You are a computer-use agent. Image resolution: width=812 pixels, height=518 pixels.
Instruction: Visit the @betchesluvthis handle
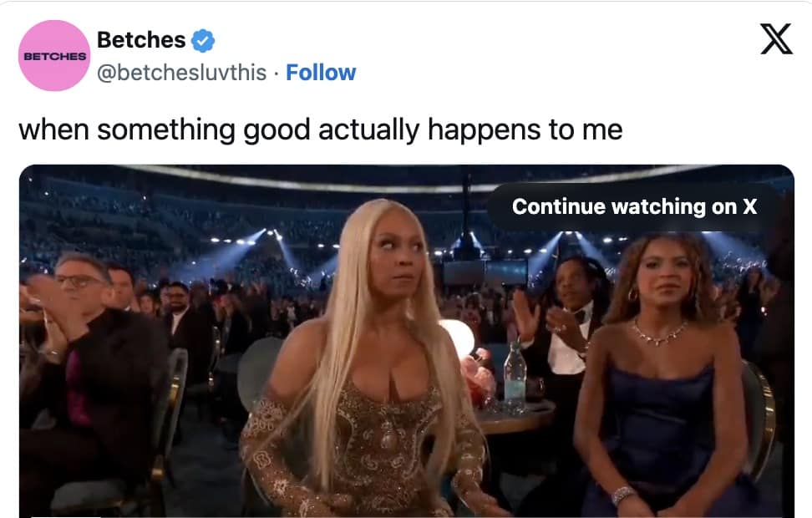click(x=181, y=73)
